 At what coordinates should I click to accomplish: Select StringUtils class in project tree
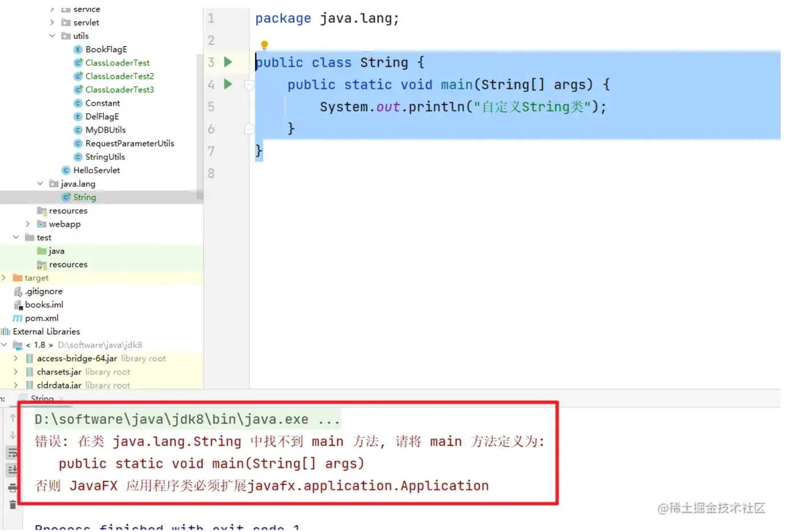pyautogui.click(x=105, y=157)
